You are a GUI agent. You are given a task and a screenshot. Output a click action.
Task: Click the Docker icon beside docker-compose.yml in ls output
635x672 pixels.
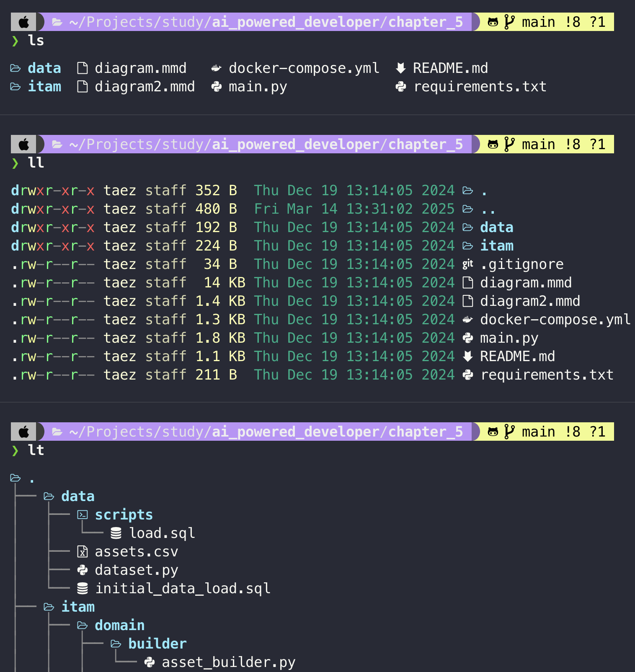(216, 68)
